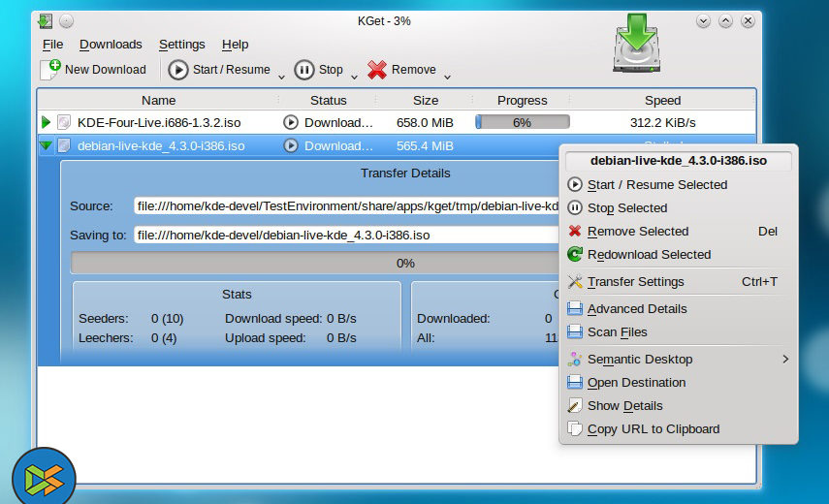
Task: Click status play icon in KDE-Four-Live row
Action: 290,122
